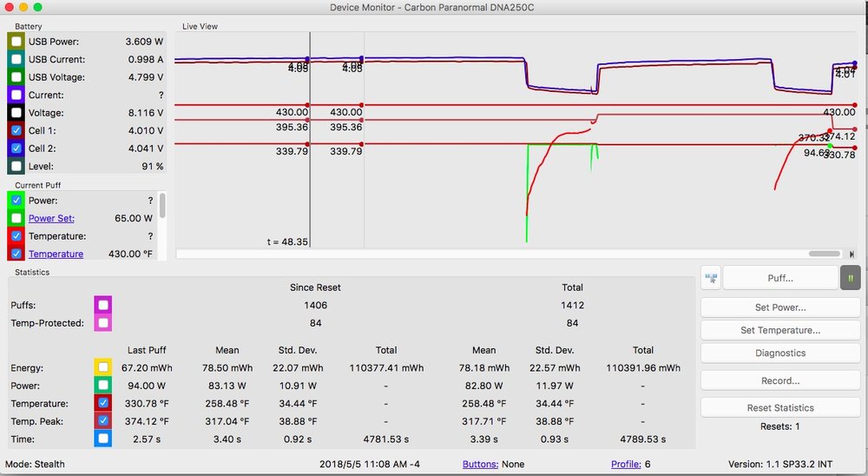Click the Reset Statistics button
Image resolution: width=868 pixels, height=476 pixels.
point(780,407)
